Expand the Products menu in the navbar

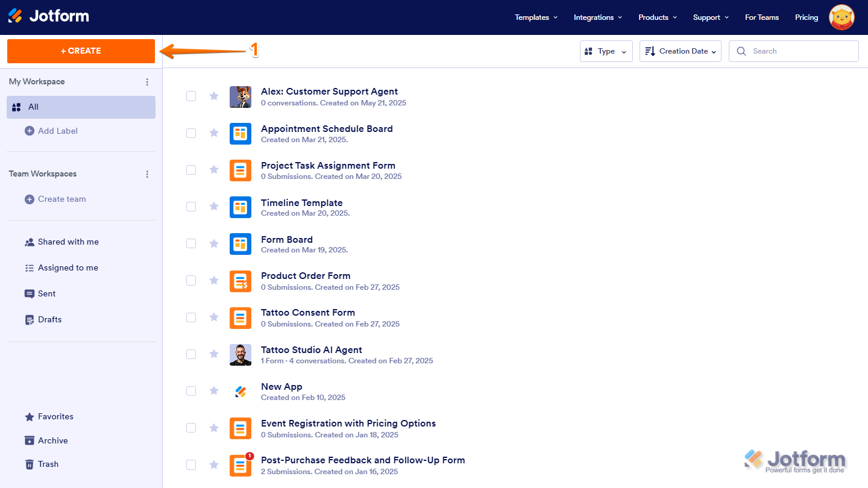[657, 17]
